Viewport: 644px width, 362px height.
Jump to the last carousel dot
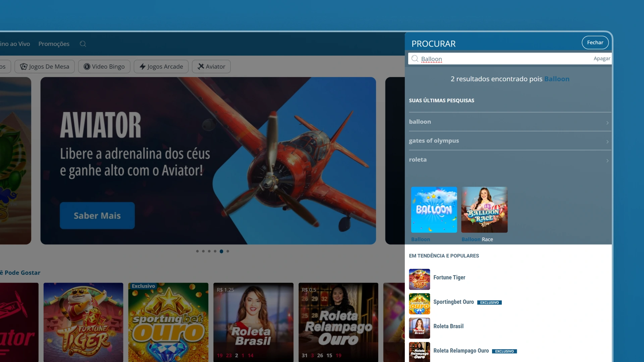(228, 251)
